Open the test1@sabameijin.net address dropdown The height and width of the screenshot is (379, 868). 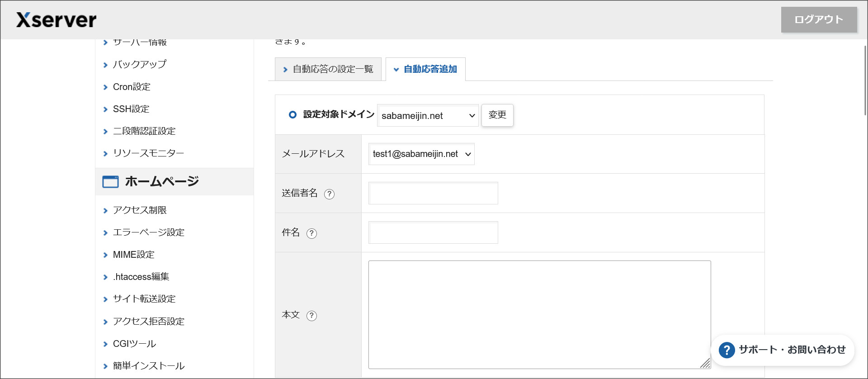(x=421, y=154)
